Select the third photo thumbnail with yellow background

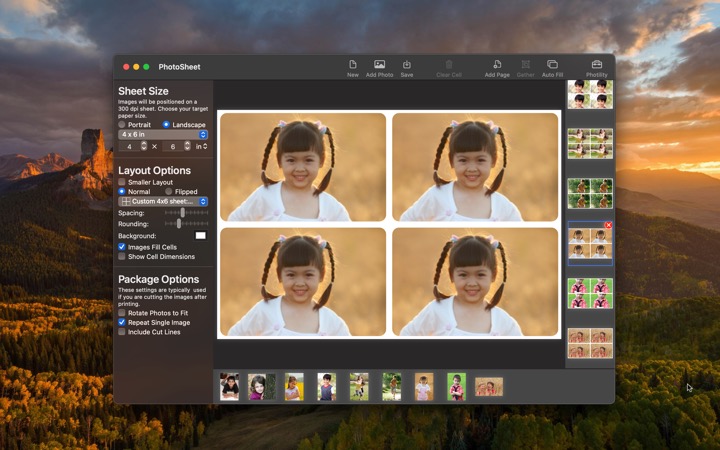pos(294,387)
